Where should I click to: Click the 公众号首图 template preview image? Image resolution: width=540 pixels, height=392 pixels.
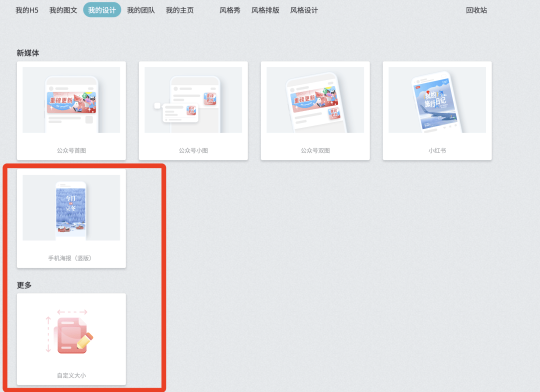pyautogui.click(x=71, y=100)
